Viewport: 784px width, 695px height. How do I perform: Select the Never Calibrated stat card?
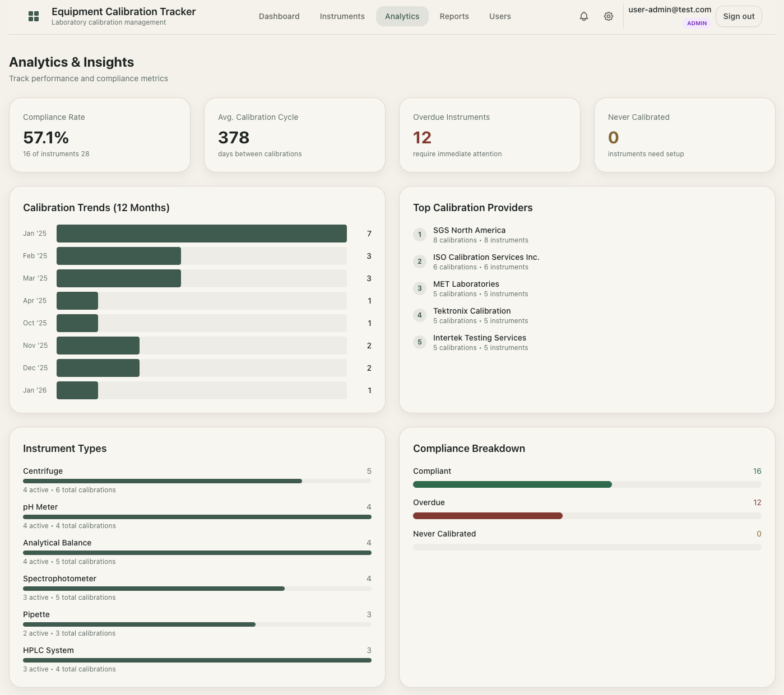pyautogui.click(x=684, y=135)
